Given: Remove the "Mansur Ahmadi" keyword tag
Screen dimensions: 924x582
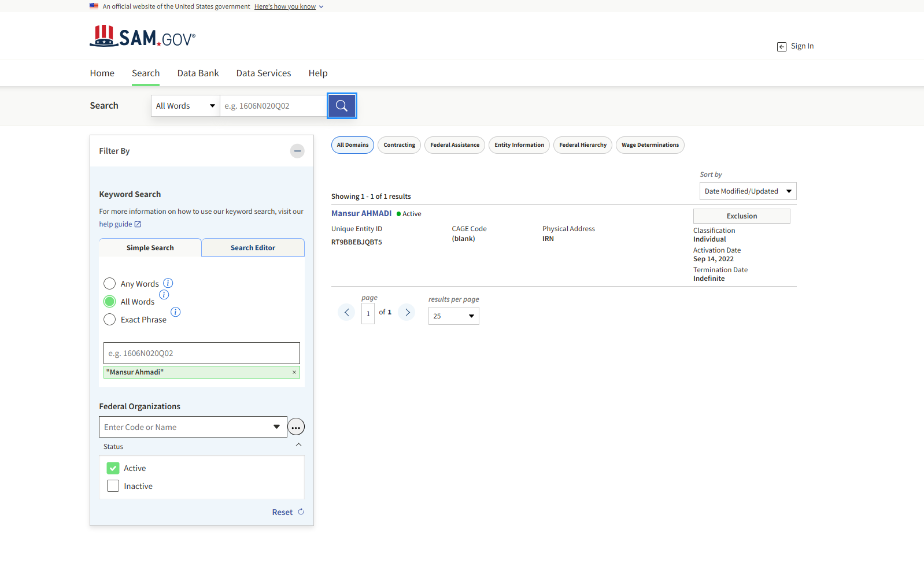Looking at the screenshot, I should point(294,372).
